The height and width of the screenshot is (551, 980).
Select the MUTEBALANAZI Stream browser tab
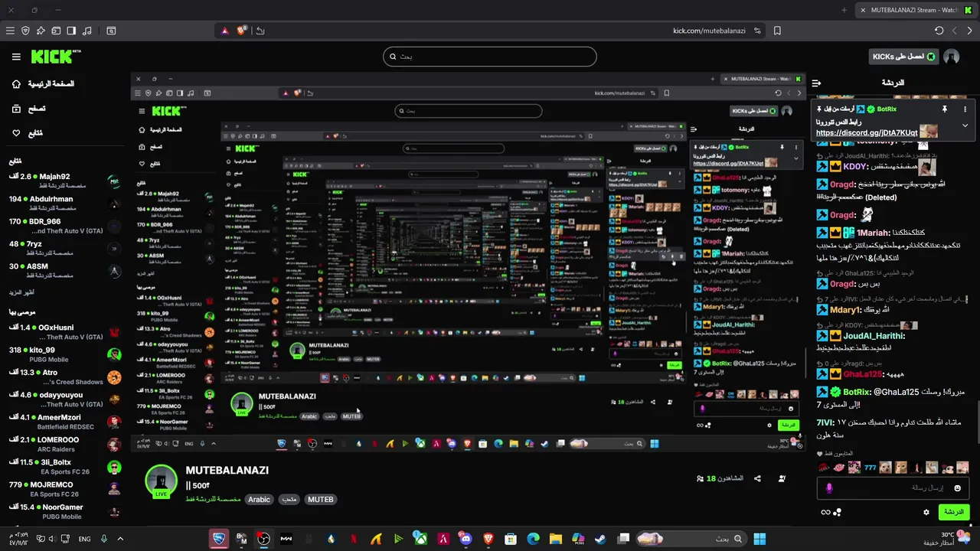click(x=915, y=10)
